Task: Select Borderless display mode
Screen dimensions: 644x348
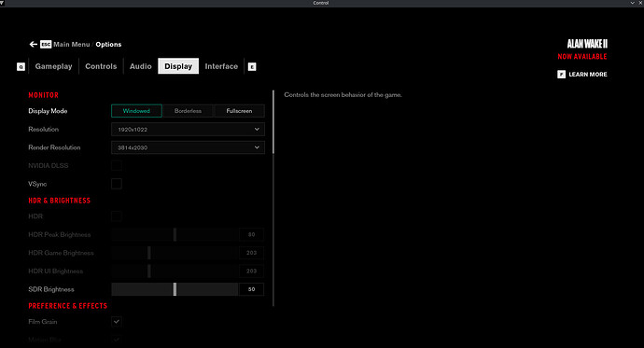Action: (188, 111)
